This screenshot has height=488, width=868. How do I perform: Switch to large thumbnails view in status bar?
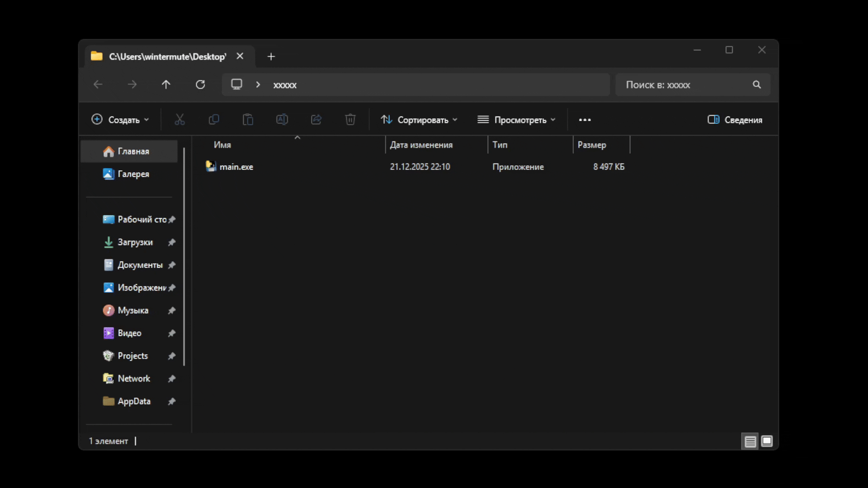click(x=767, y=441)
